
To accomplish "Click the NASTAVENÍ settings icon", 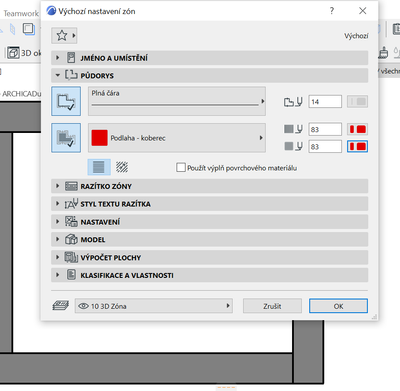I will click(x=71, y=222).
